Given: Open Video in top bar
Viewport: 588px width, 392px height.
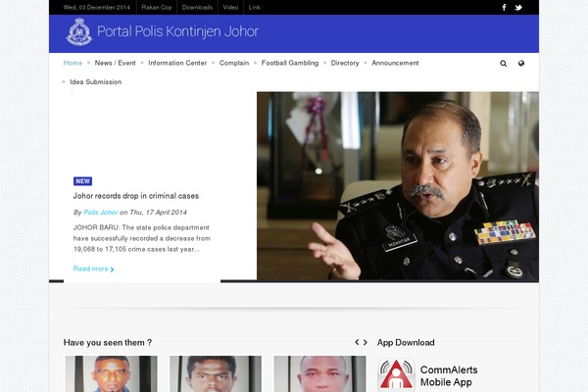Looking at the screenshot, I should [230, 7].
